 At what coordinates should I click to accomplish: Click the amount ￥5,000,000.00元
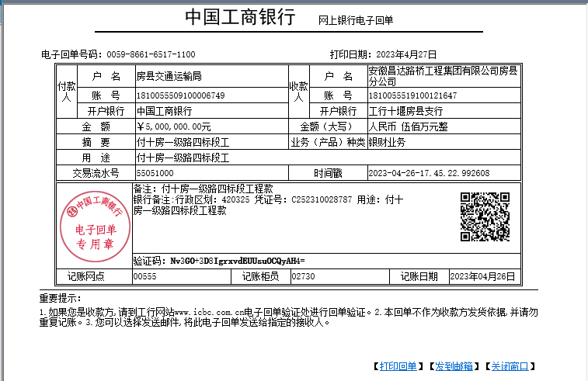(174, 126)
